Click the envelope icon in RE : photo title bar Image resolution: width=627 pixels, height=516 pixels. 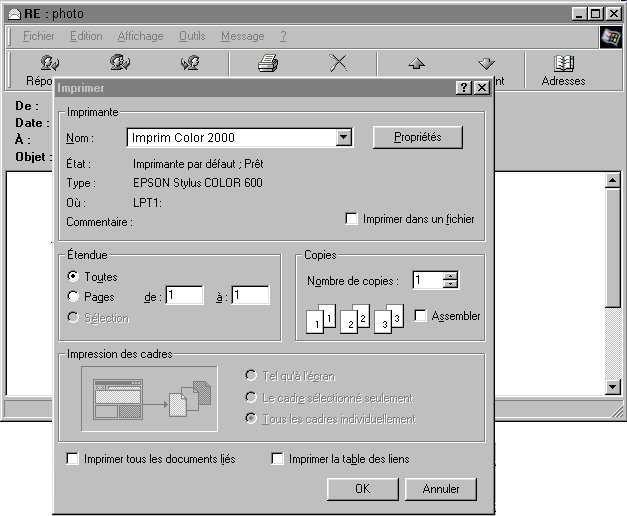(x=14, y=14)
